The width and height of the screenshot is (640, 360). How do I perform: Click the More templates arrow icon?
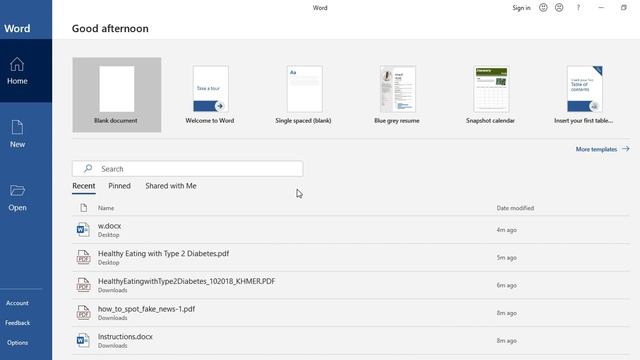[x=625, y=149]
